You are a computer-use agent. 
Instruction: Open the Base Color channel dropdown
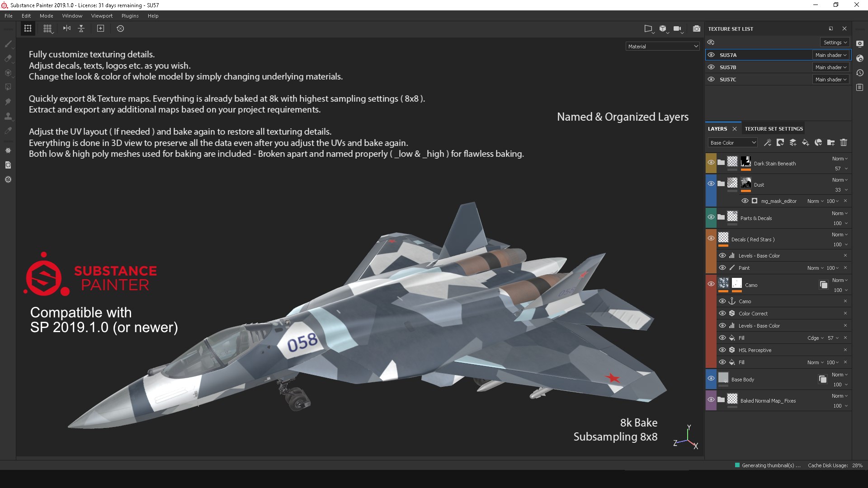point(732,143)
